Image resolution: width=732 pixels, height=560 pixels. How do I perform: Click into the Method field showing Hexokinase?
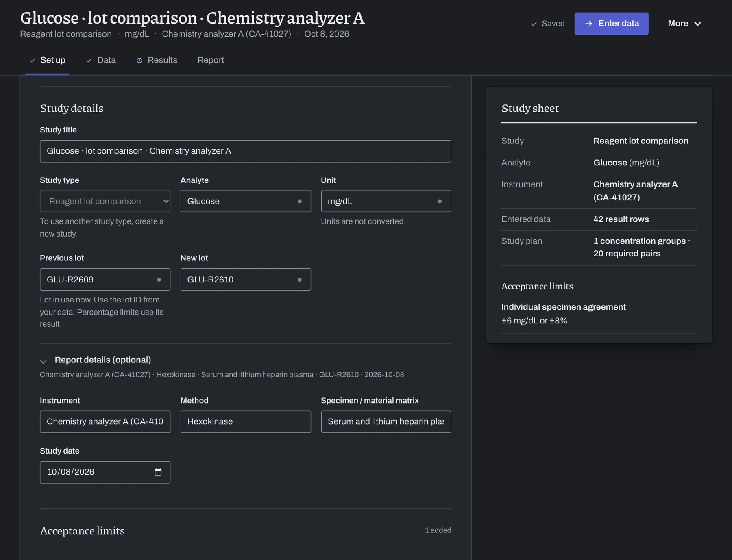246,422
